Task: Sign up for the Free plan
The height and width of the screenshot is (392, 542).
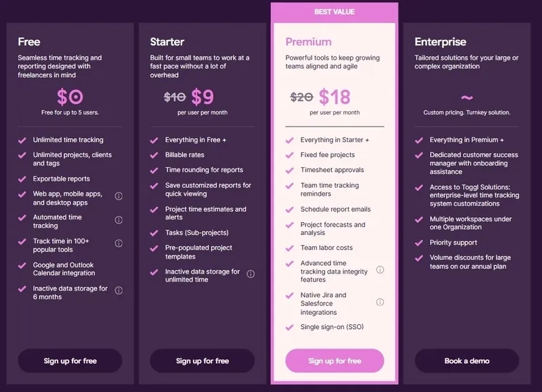Action: 70,361
